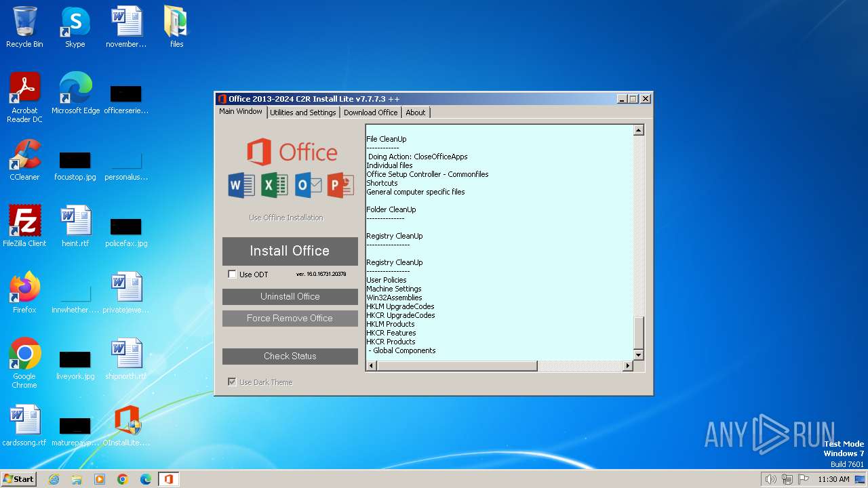
Task: Enable the Use ODT checkbox
Action: point(233,274)
